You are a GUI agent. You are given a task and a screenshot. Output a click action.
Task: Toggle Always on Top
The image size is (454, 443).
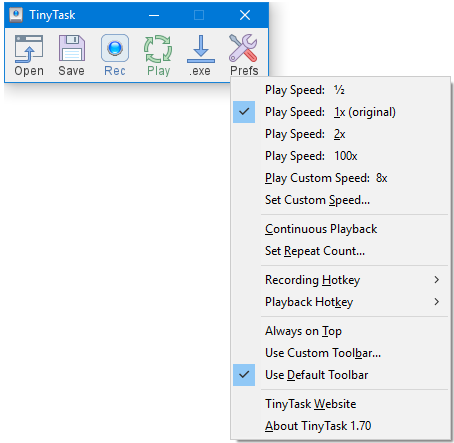pos(340,331)
